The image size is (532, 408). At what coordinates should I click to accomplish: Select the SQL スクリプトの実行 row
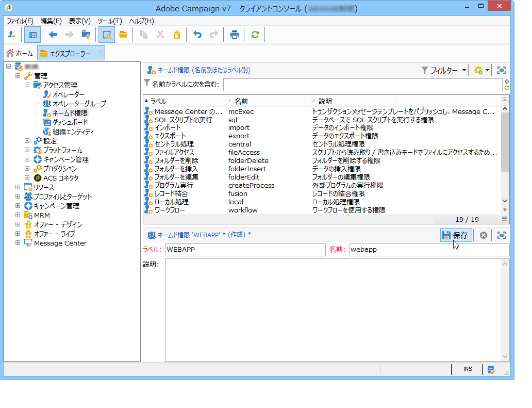pyautogui.click(x=322, y=120)
